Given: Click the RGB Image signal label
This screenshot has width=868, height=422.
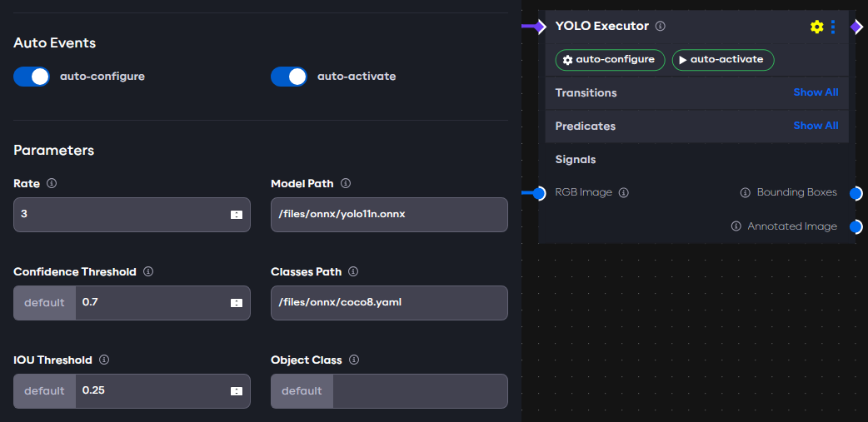Looking at the screenshot, I should (583, 192).
